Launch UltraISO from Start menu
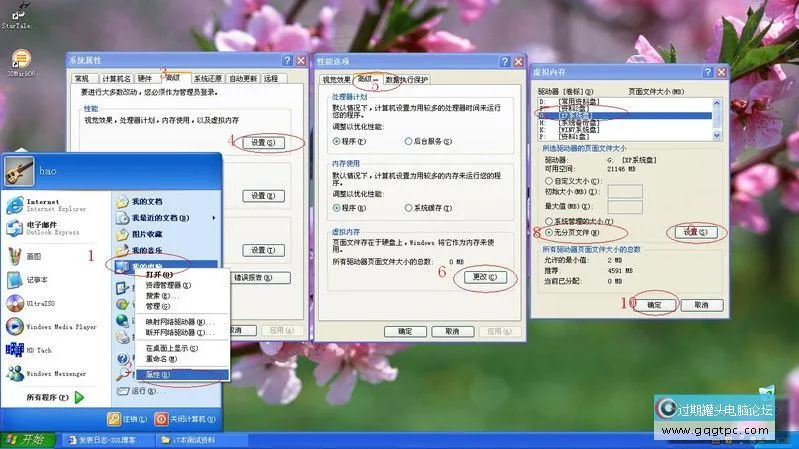This screenshot has height=449, width=799. point(32,303)
